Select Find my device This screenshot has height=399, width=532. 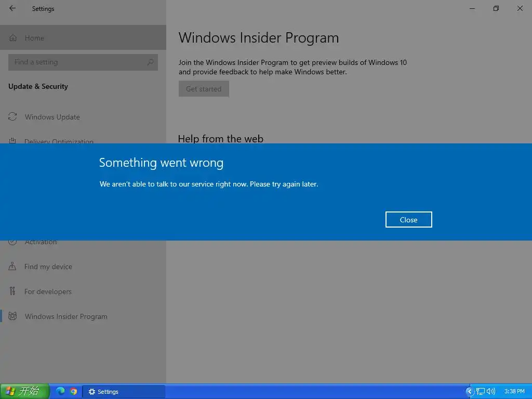83,267
